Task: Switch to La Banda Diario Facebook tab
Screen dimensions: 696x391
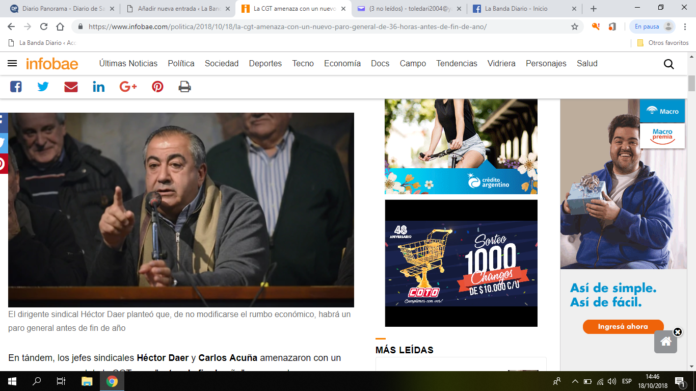Action: point(524,8)
